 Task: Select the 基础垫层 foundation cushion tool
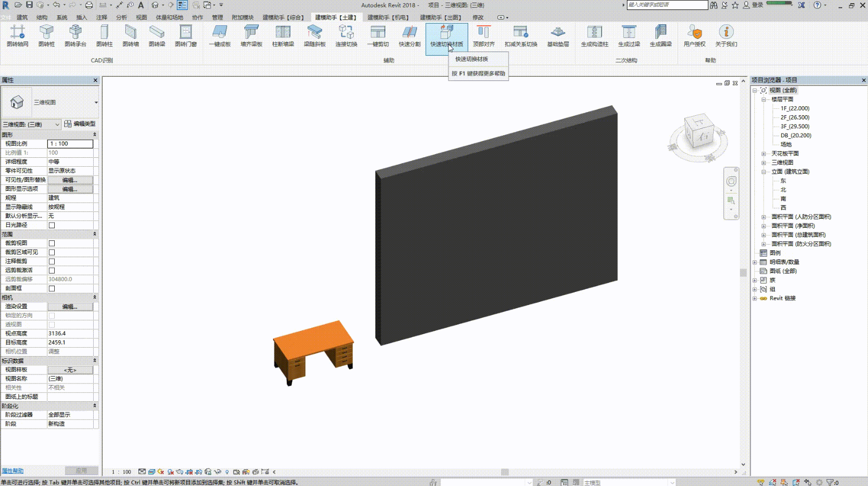pos(558,36)
